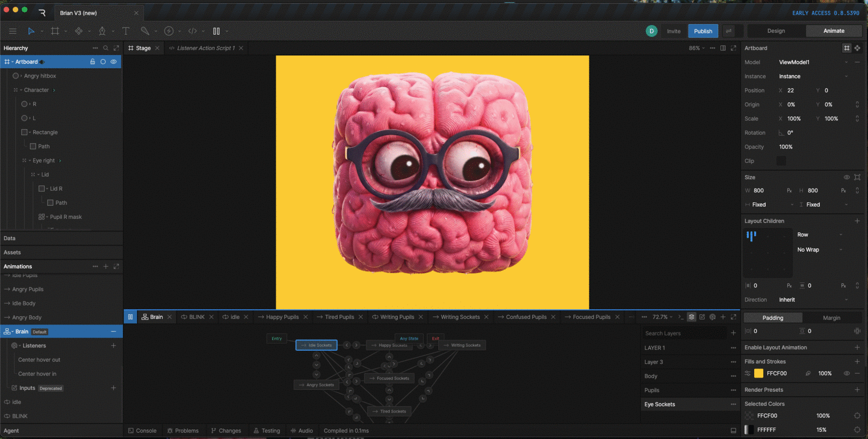This screenshot has width=868, height=439.
Task: Switch to the Listener Action Script 1 tab
Action: [x=206, y=48]
